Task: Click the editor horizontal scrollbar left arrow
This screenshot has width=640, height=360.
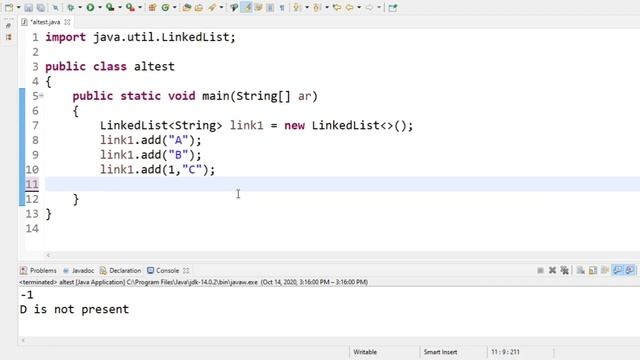Action: point(48,255)
